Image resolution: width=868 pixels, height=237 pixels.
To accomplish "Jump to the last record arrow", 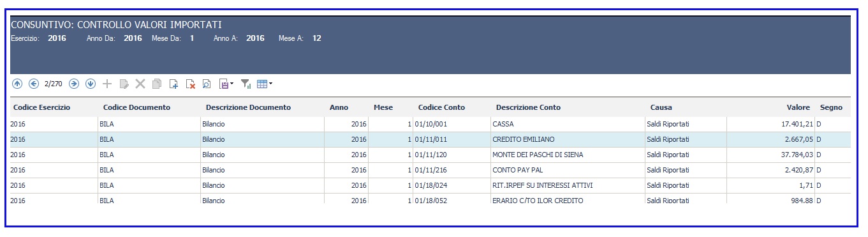I will [91, 84].
